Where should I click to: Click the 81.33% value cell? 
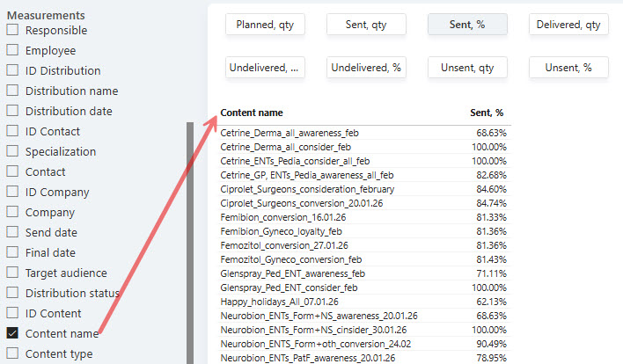point(492,217)
